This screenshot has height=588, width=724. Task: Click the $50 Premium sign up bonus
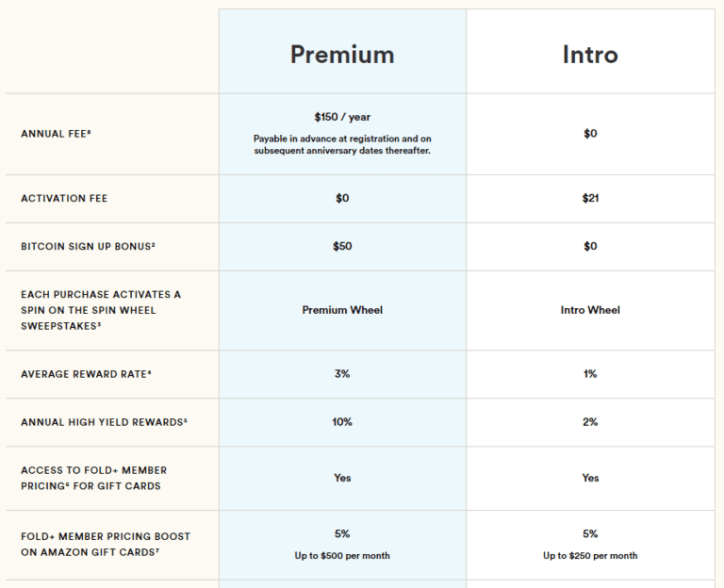coord(342,246)
